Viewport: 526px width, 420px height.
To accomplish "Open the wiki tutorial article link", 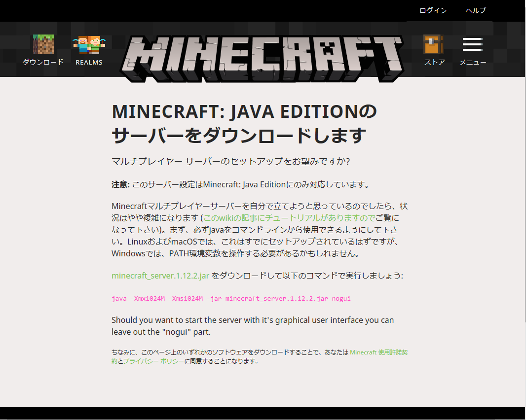I will (x=289, y=218).
